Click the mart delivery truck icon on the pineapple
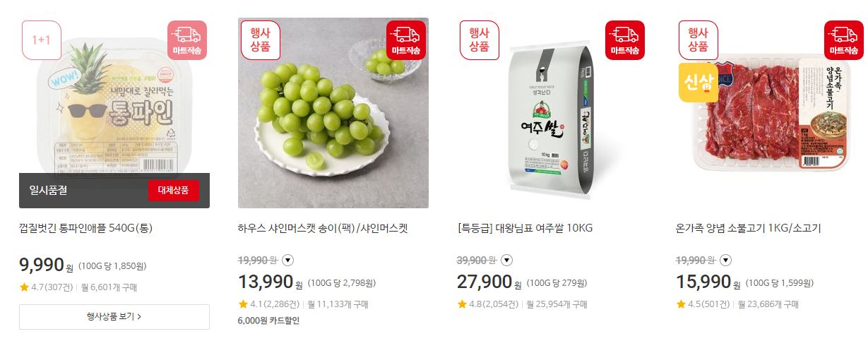The image size is (868, 341). (x=187, y=40)
